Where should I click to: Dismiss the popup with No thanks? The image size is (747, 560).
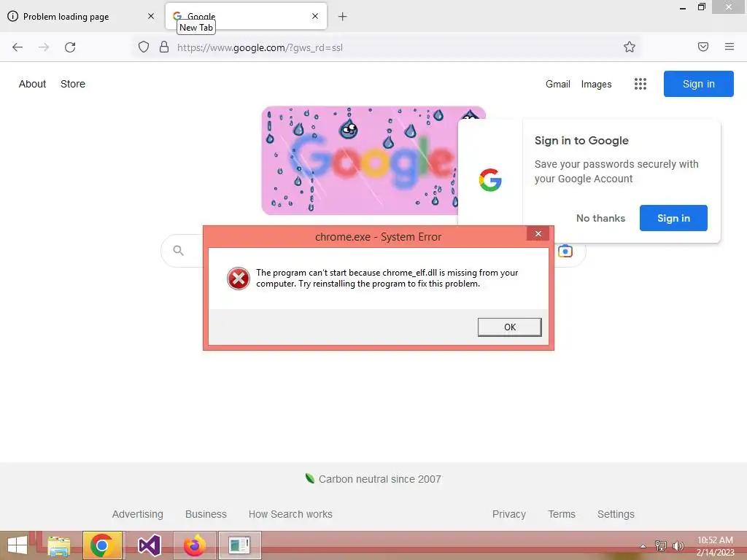click(600, 218)
